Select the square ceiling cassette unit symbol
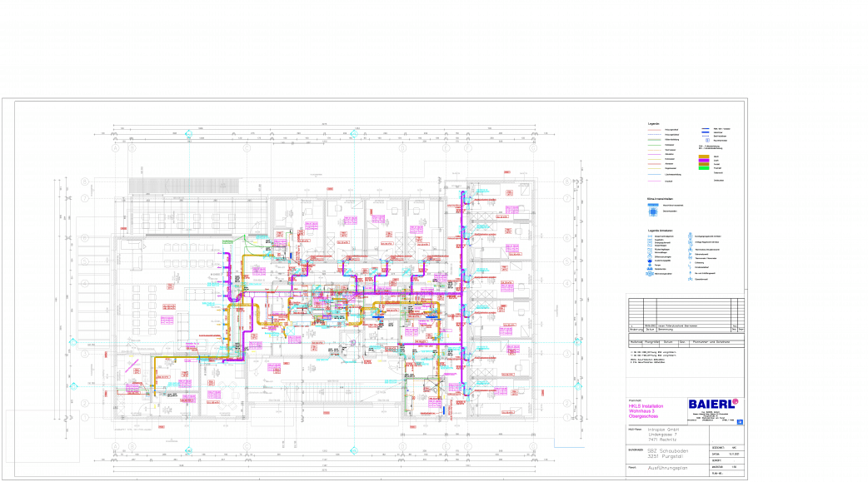Image resolution: width=868 pixels, height=482 pixels. 653,212
